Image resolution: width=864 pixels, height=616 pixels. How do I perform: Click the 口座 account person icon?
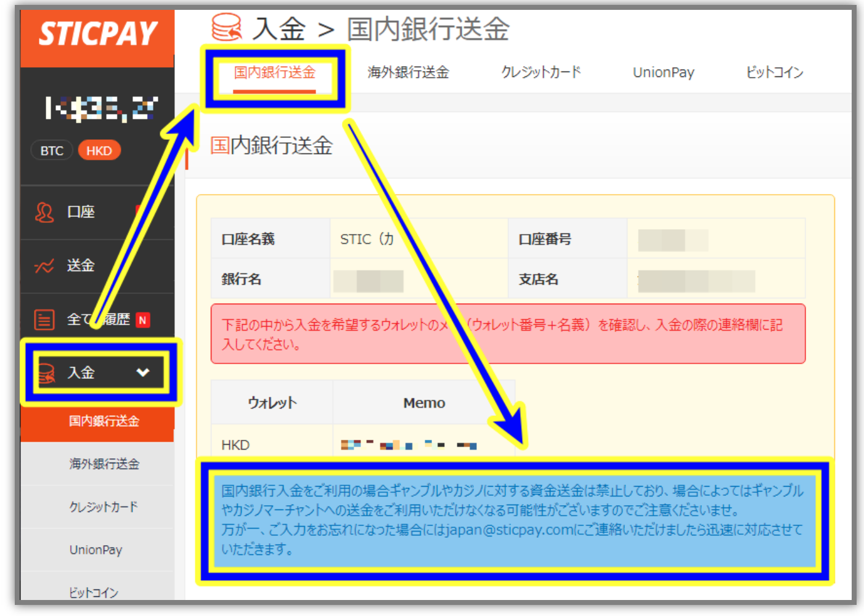click(44, 213)
